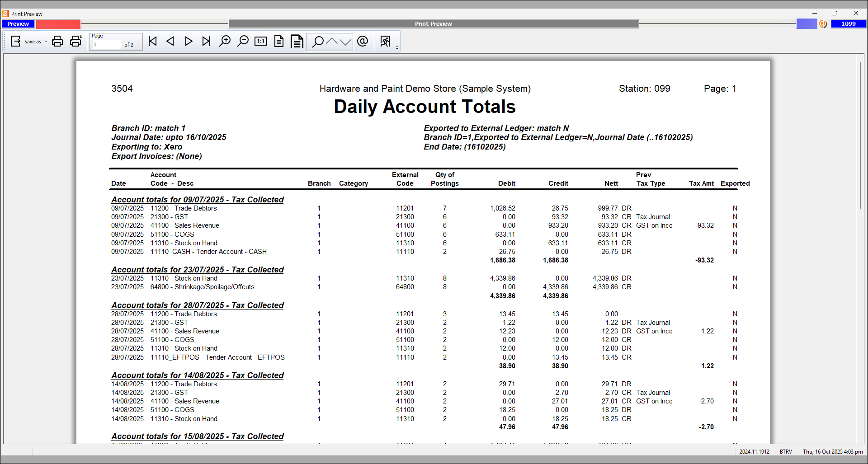Click the Save as export icon
Image resolution: width=868 pixels, height=464 pixels.
pos(15,41)
